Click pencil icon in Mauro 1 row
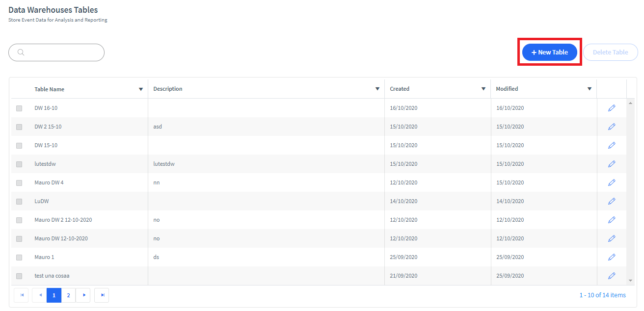This screenshot has width=644, height=311. (x=612, y=257)
